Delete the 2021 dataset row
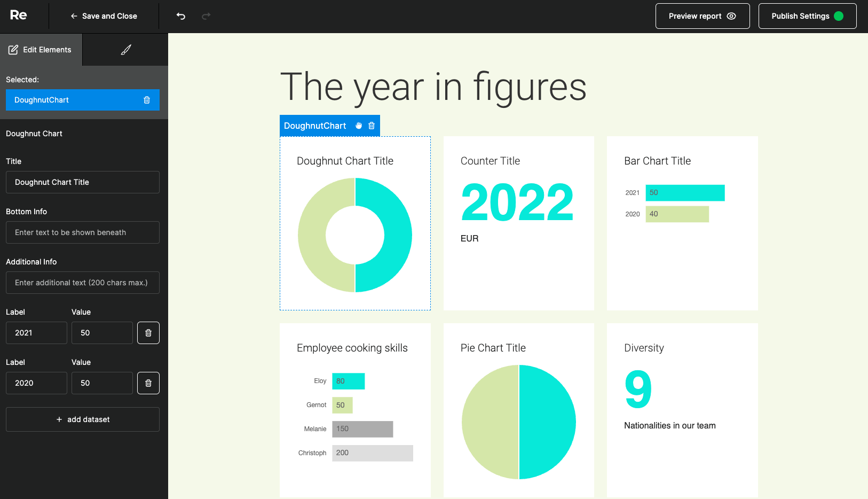868x499 pixels. [148, 333]
